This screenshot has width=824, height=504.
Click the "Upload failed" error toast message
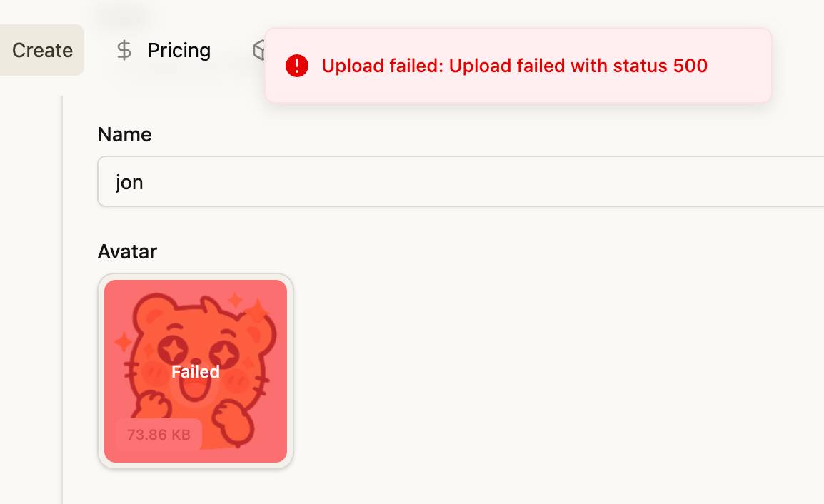pyautogui.click(x=514, y=66)
